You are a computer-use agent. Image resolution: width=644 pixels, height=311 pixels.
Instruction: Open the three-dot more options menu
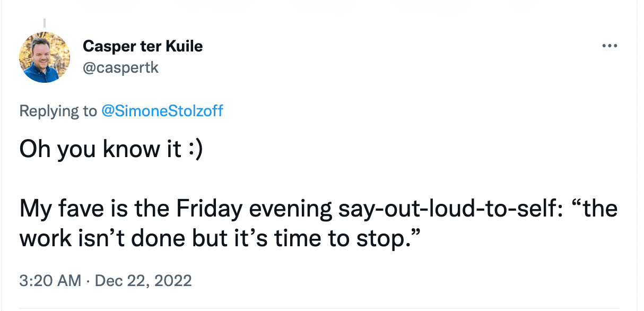pyautogui.click(x=610, y=46)
